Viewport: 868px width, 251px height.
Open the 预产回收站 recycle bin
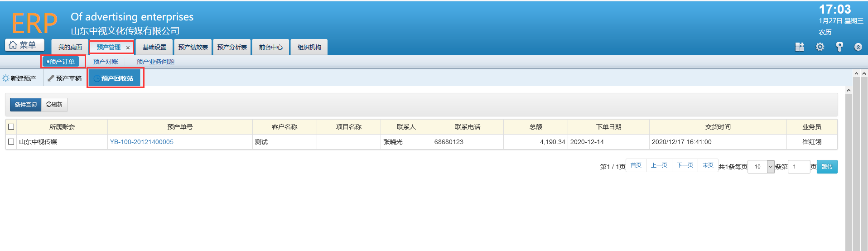coord(114,78)
